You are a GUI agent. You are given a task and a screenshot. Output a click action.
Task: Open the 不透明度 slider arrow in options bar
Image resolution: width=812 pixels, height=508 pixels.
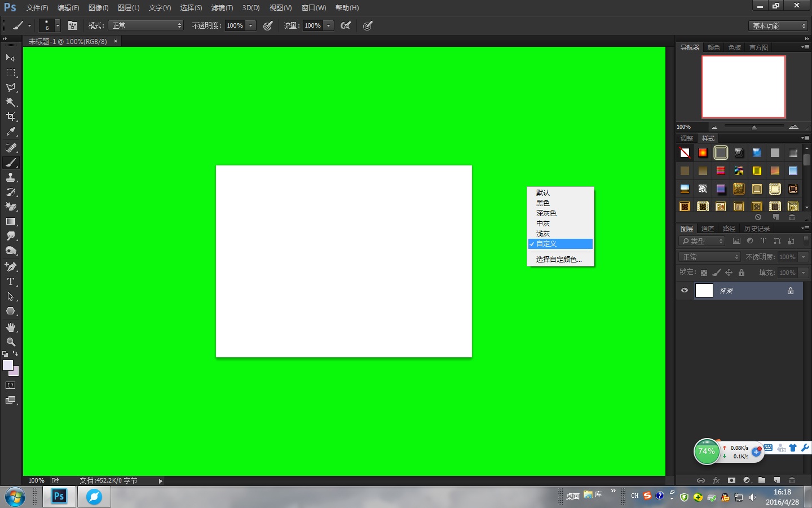click(251, 25)
